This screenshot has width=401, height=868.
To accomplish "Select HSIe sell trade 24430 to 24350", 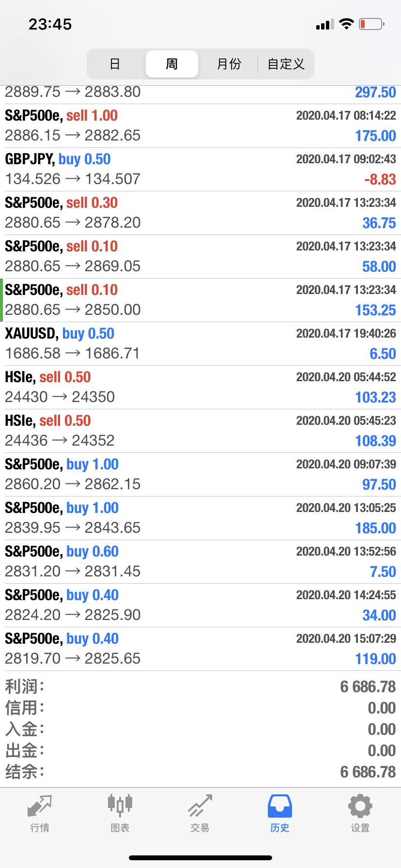I will pyautogui.click(x=200, y=387).
